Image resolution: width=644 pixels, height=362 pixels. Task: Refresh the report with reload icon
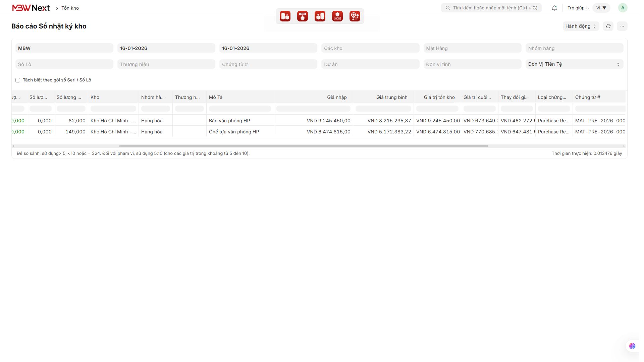pos(608,26)
